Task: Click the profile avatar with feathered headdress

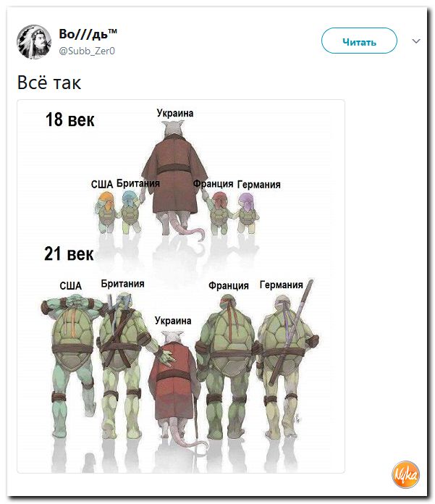Action: [x=34, y=42]
